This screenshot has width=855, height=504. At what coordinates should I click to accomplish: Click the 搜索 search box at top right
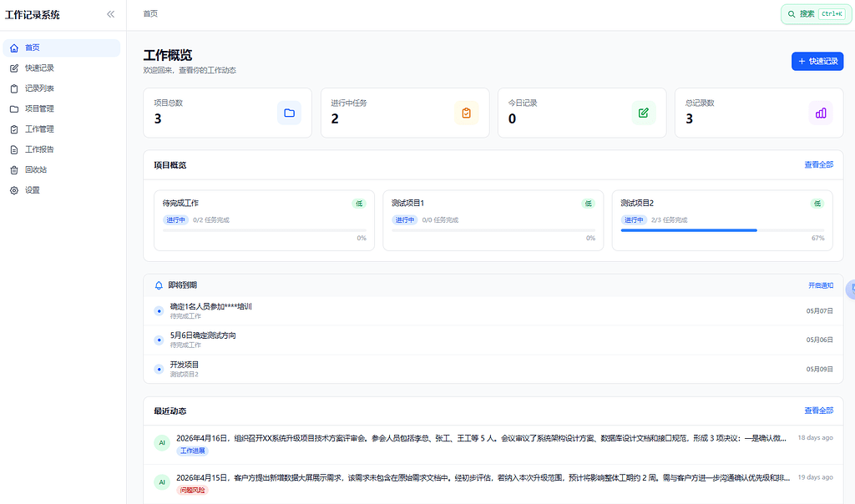pyautogui.click(x=816, y=14)
